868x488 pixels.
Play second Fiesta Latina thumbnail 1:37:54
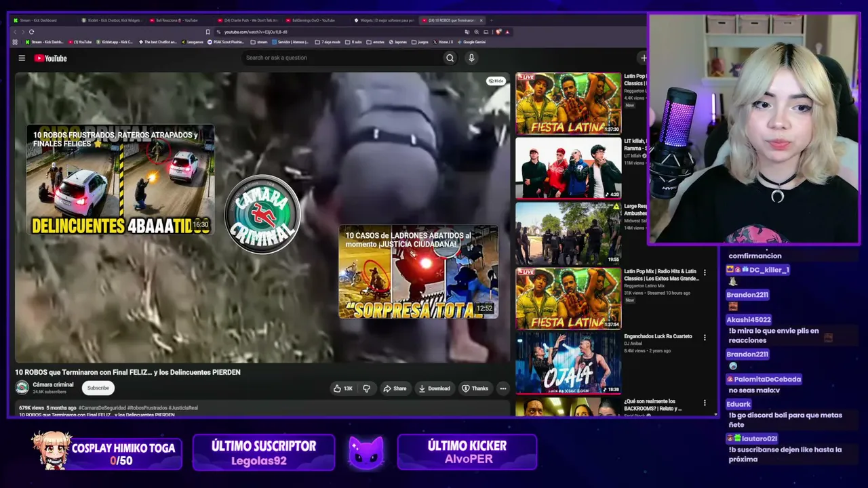click(x=568, y=298)
